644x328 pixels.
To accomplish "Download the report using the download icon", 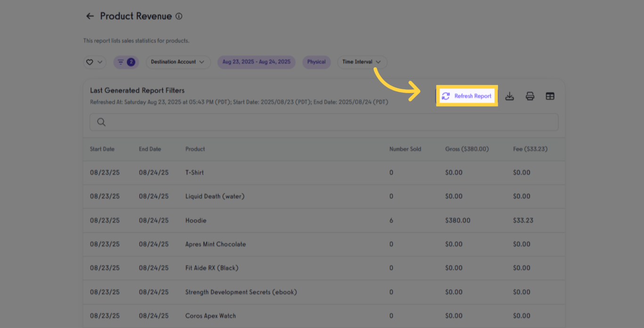I will coord(510,96).
